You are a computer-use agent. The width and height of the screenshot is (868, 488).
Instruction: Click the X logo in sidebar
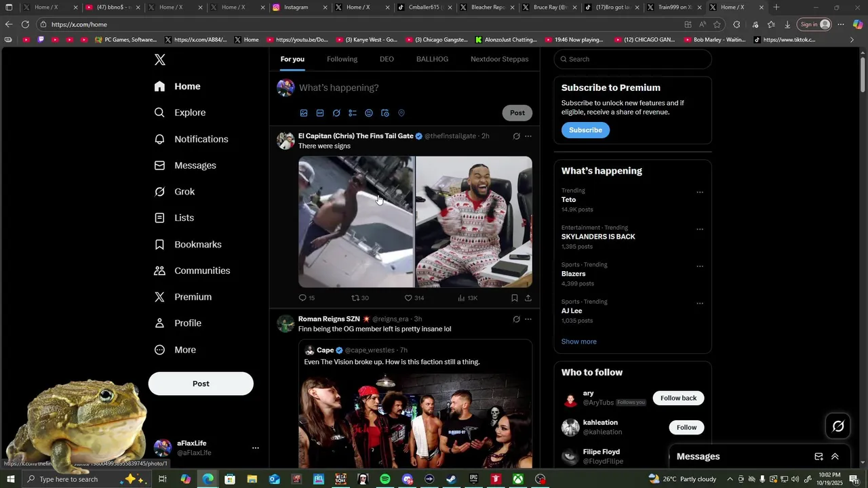[160, 60]
